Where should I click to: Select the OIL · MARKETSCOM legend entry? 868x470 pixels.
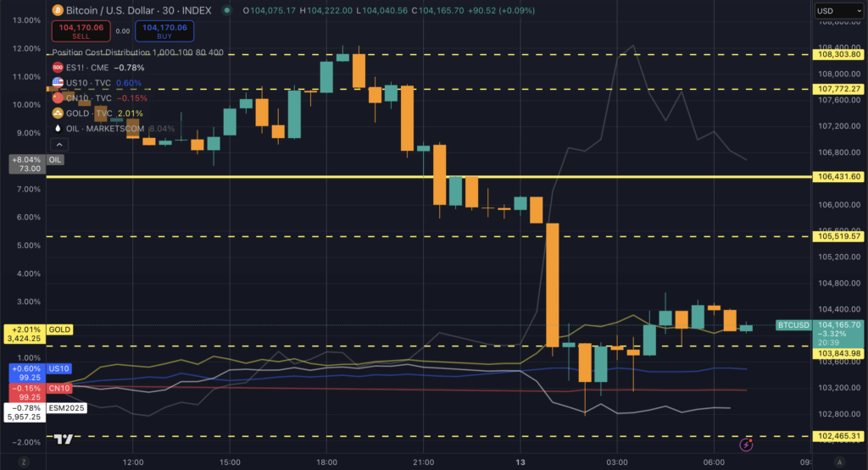point(105,128)
